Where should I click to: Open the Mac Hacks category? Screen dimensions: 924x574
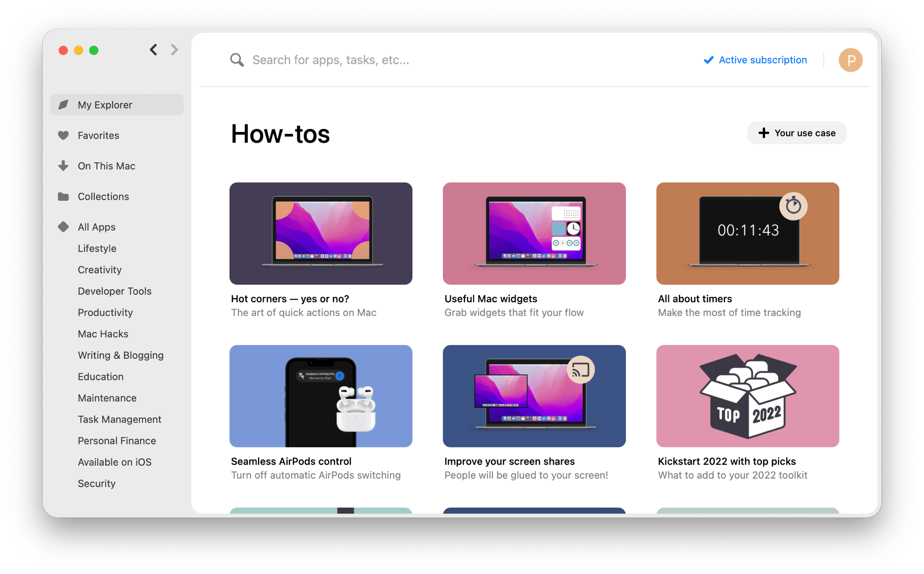point(103,333)
